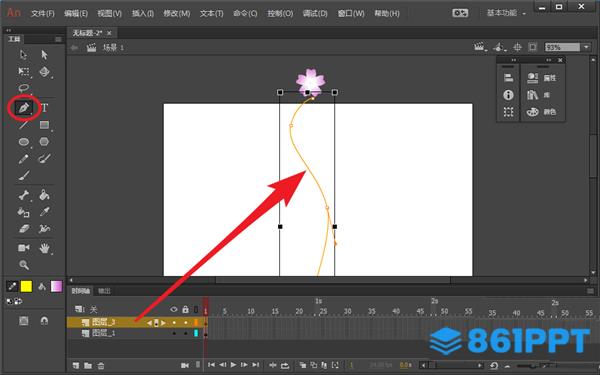Open the Properties (属性) panel
Viewport: 600px width, 375px height.
pyautogui.click(x=541, y=78)
